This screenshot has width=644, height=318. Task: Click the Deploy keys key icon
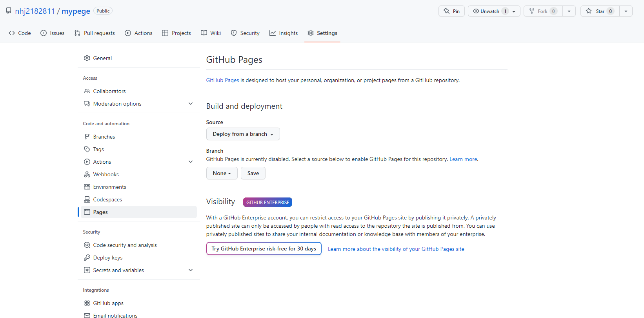(87, 258)
